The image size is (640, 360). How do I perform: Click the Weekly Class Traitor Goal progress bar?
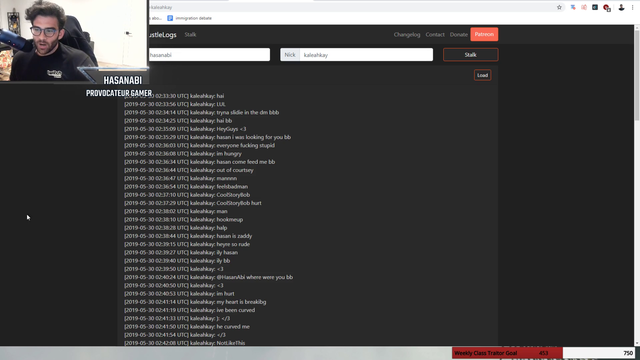pos(544,353)
